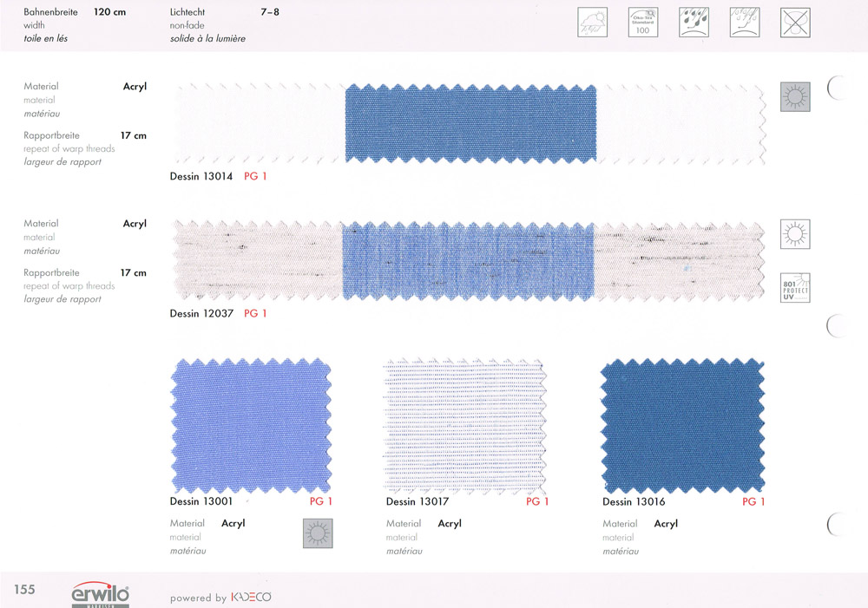Click 'PG 1' next to Dessin 13014
Screen dimensions: 868x608
[x=255, y=176]
